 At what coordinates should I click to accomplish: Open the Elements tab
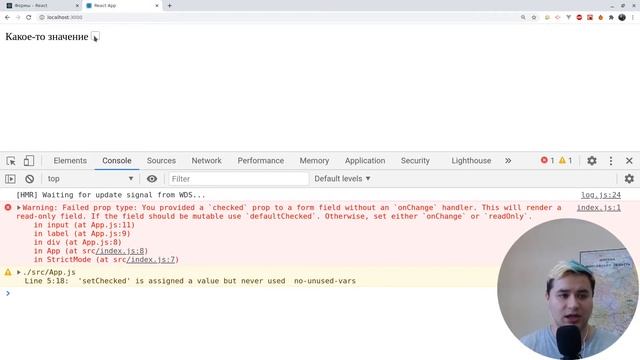70,161
